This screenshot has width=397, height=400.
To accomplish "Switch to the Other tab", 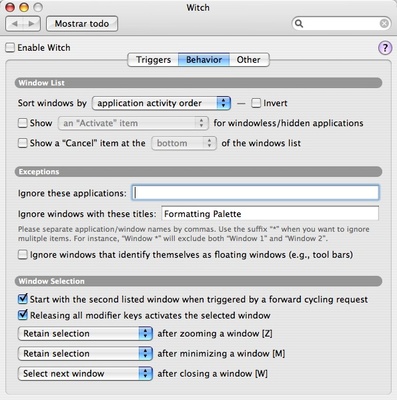I will (249, 60).
